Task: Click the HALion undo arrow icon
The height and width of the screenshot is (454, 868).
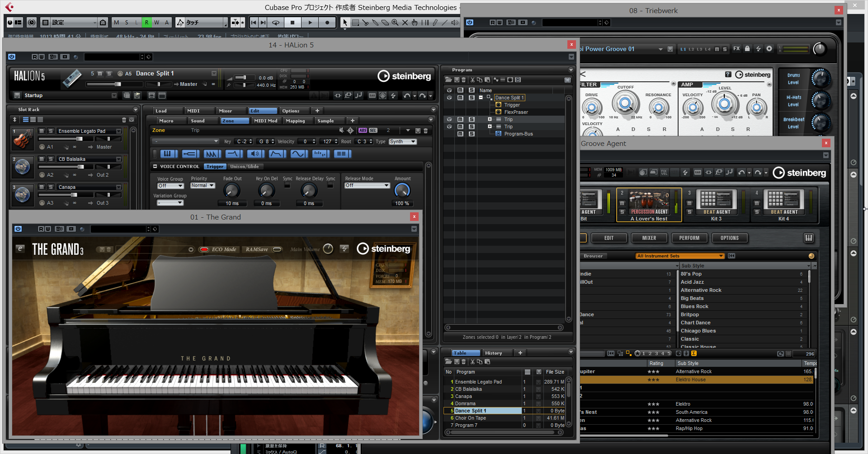Action: coord(406,95)
